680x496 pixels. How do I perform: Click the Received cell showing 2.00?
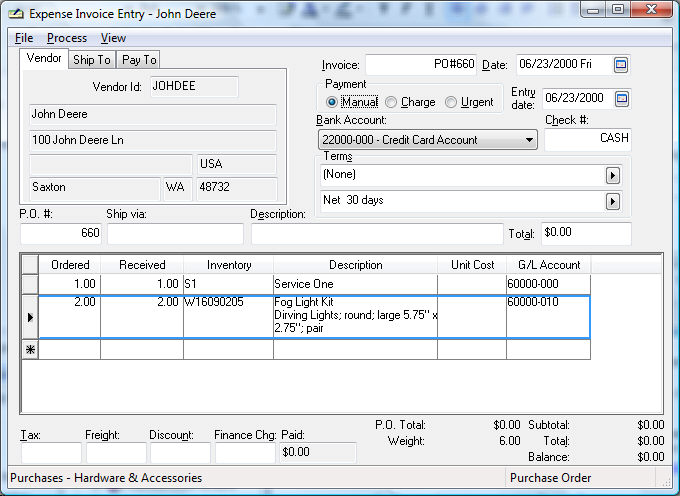142,317
